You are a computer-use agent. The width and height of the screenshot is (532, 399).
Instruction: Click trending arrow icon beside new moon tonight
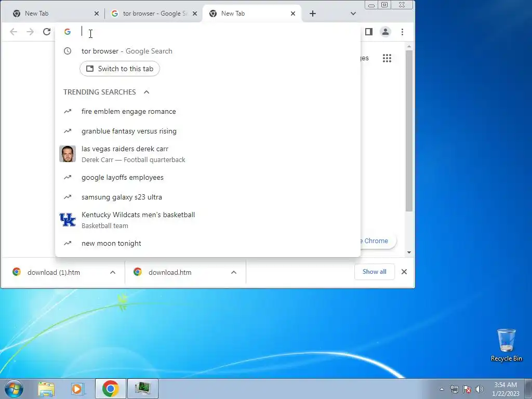(x=68, y=243)
